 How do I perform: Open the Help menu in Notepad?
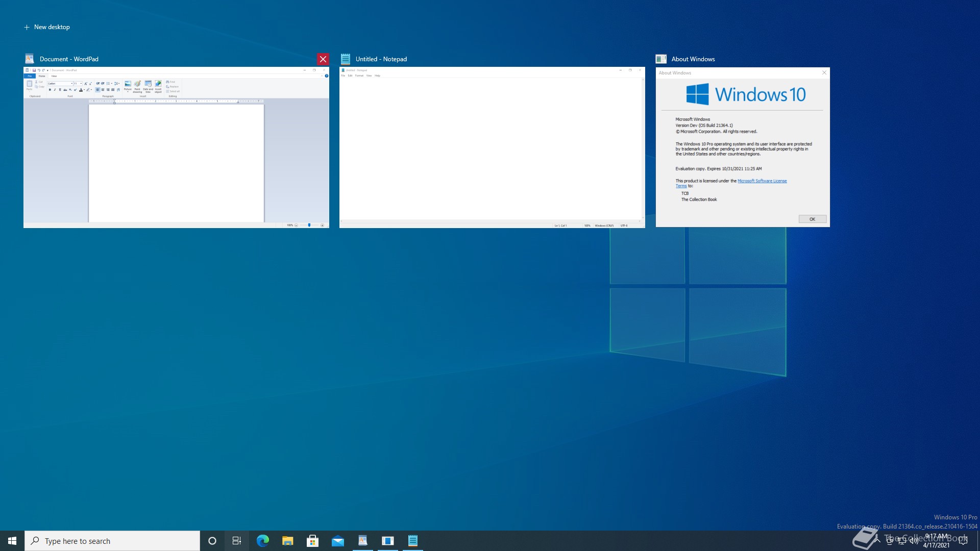pyautogui.click(x=378, y=76)
